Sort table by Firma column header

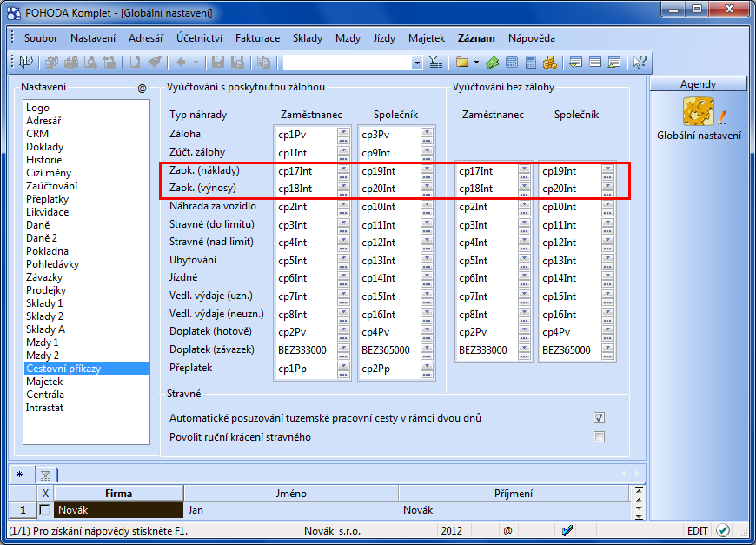[x=118, y=494]
